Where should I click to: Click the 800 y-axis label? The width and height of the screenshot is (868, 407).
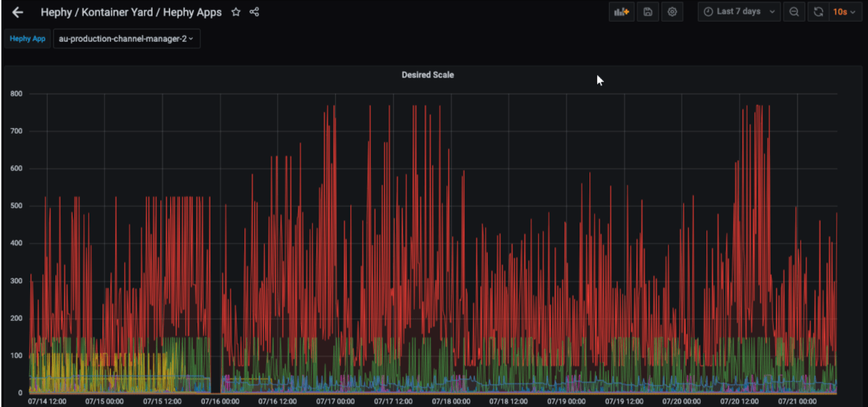pos(16,94)
